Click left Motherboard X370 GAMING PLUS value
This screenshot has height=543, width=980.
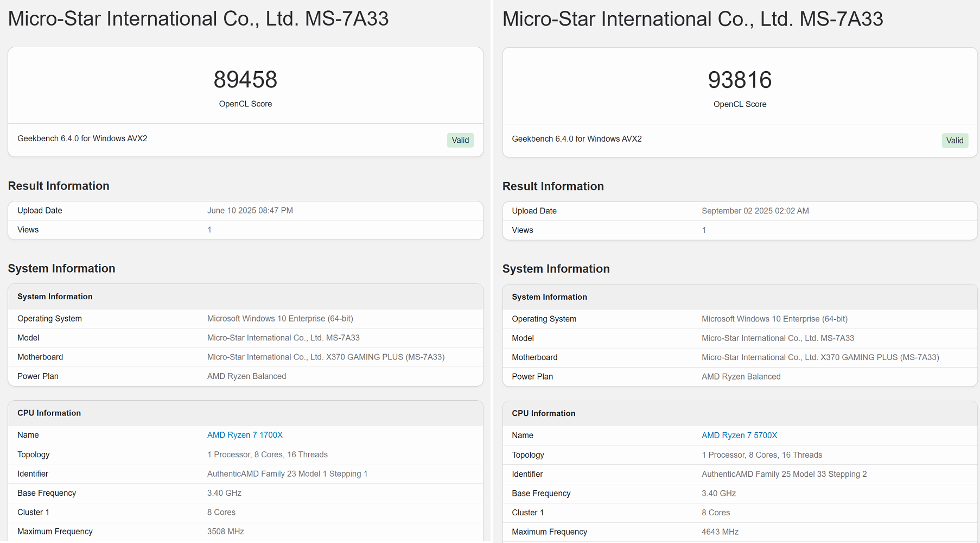[x=326, y=357]
